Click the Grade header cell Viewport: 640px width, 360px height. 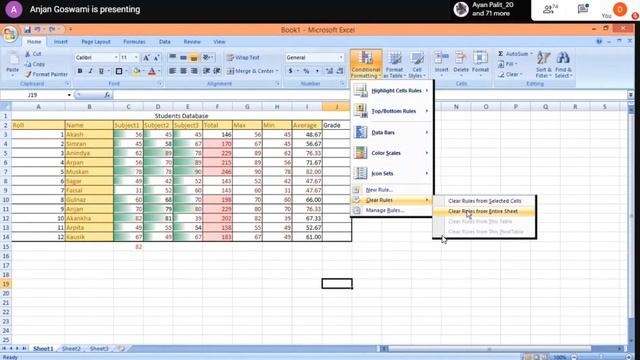pos(337,125)
